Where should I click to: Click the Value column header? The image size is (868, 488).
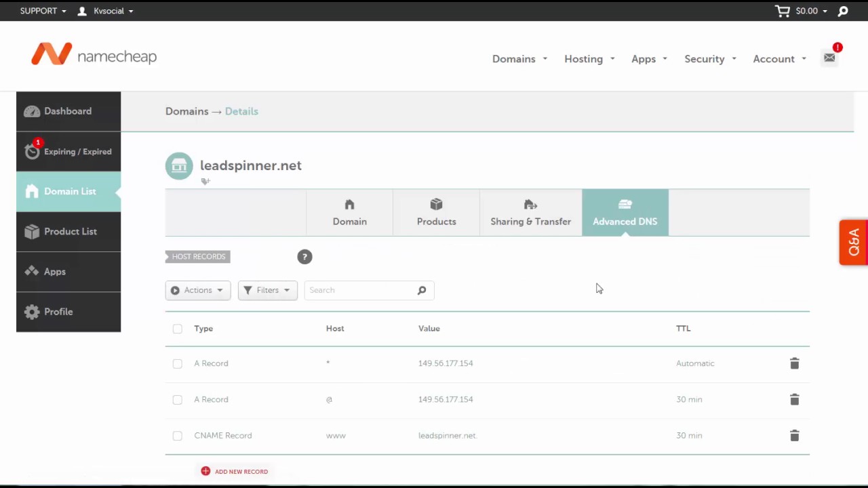(429, 329)
